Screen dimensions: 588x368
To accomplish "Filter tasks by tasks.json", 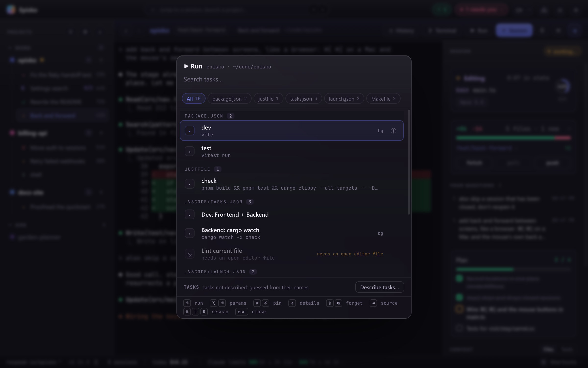I will tap(304, 99).
